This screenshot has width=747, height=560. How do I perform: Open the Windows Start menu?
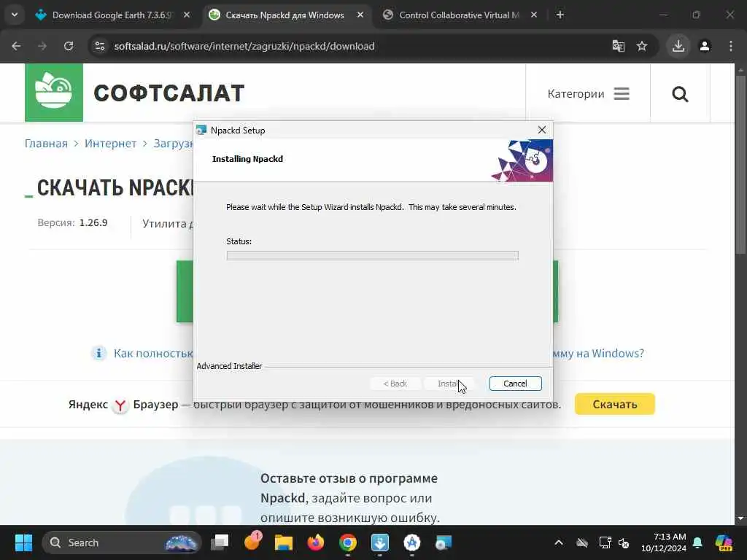pos(23,542)
